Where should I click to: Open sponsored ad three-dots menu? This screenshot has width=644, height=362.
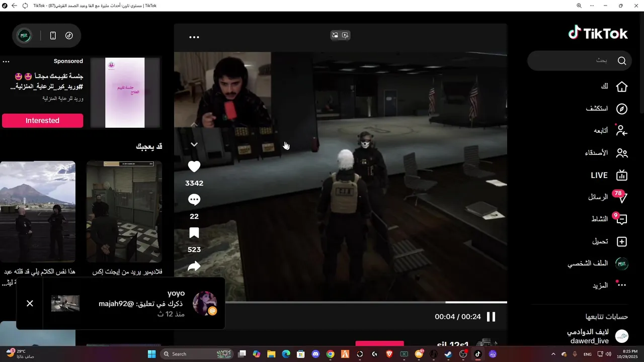(6, 61)
